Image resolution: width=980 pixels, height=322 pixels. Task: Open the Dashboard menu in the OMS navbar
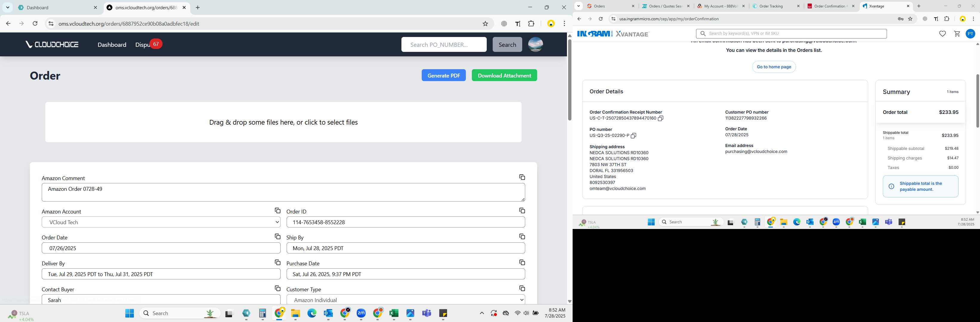[x=112, y=44]
